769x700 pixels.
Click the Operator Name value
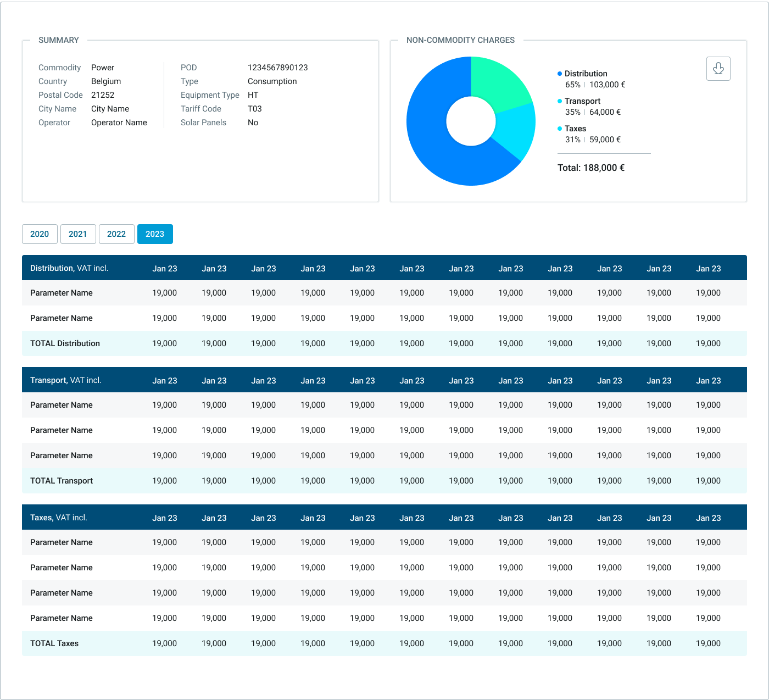119,123
